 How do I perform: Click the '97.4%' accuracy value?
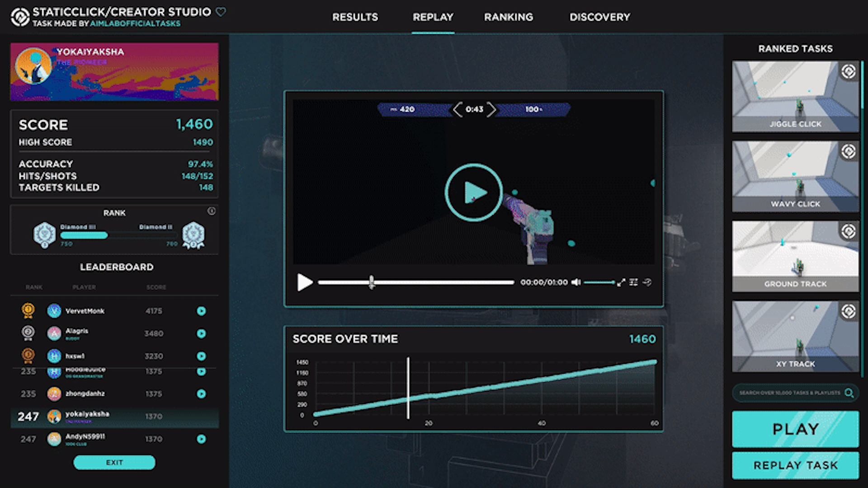click(200, 164)
